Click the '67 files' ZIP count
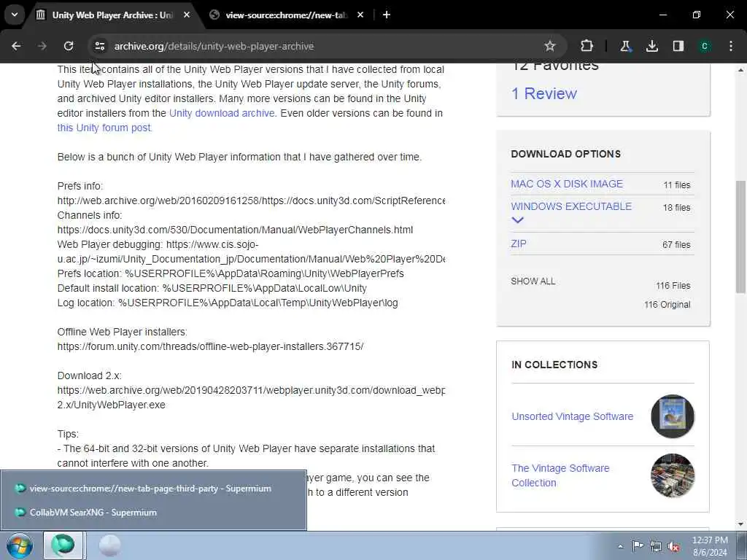747x560 pixels. pyautogui.click(x=676, y=245)
